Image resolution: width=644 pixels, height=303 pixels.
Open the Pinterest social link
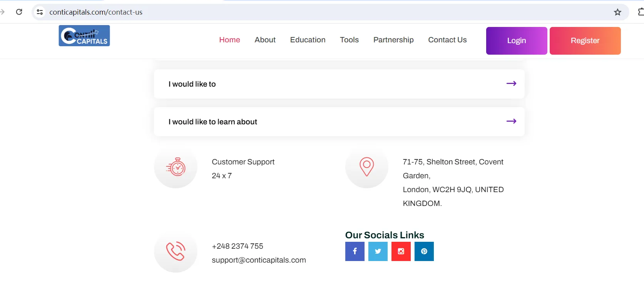(x=424, y=251)
